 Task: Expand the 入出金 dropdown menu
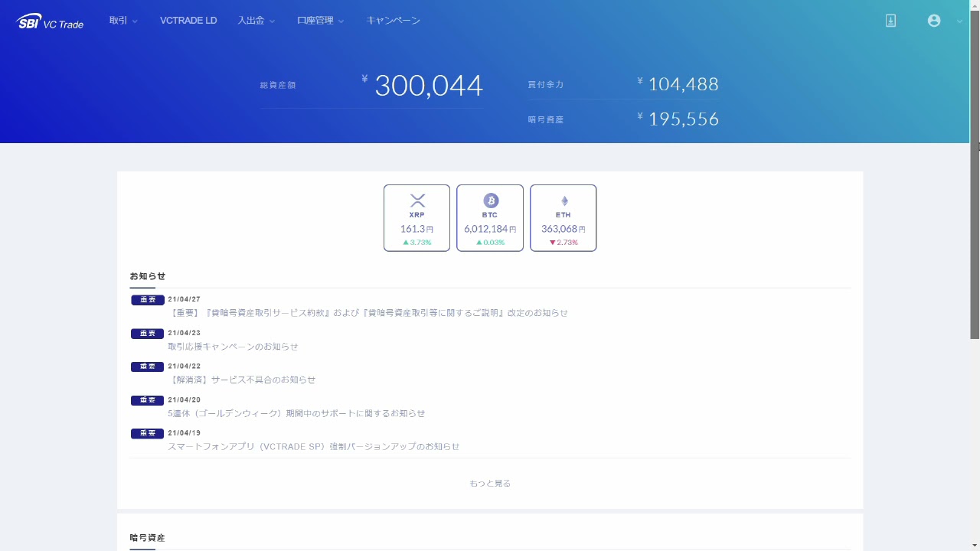pyautogui.click(x=256, y=21)
